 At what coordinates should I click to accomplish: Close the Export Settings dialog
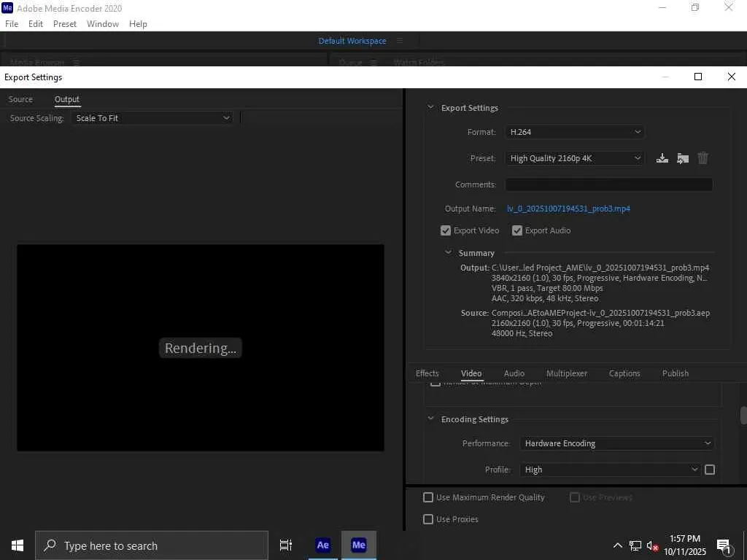coord(731,77)
